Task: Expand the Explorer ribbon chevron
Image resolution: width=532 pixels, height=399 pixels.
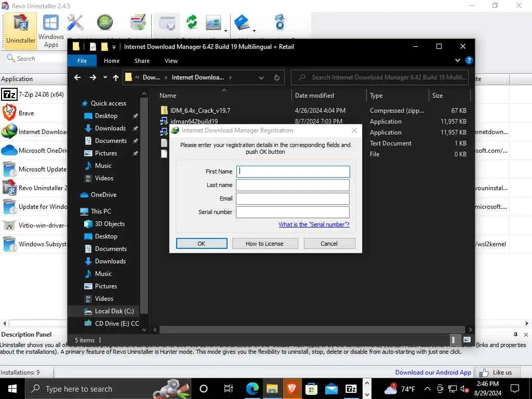Action: [457, 60]
